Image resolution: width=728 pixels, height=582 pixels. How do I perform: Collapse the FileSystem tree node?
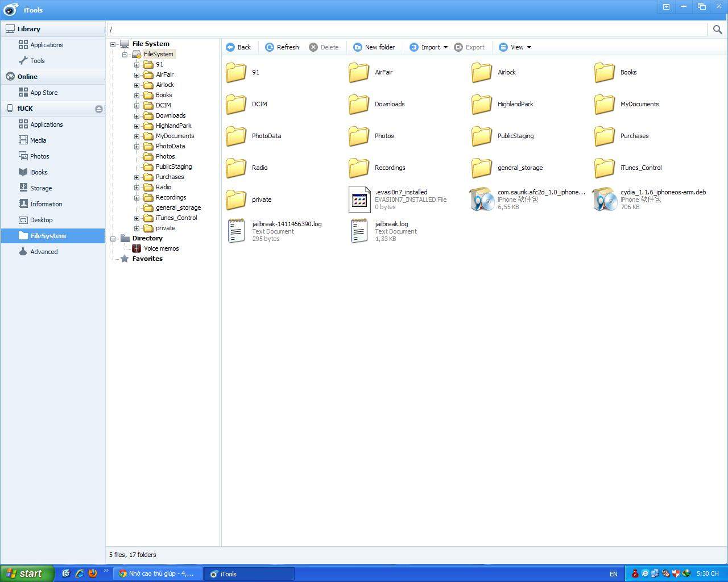(x=125, y=55)
